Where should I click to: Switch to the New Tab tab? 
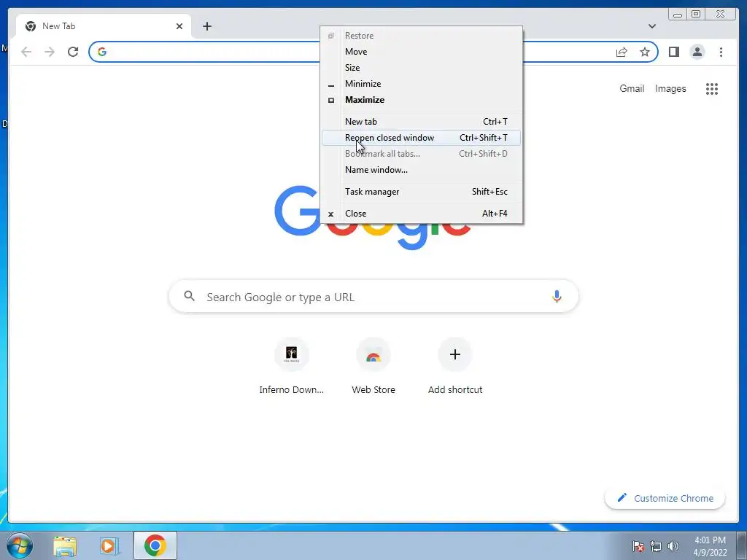(x=104, y=26)
